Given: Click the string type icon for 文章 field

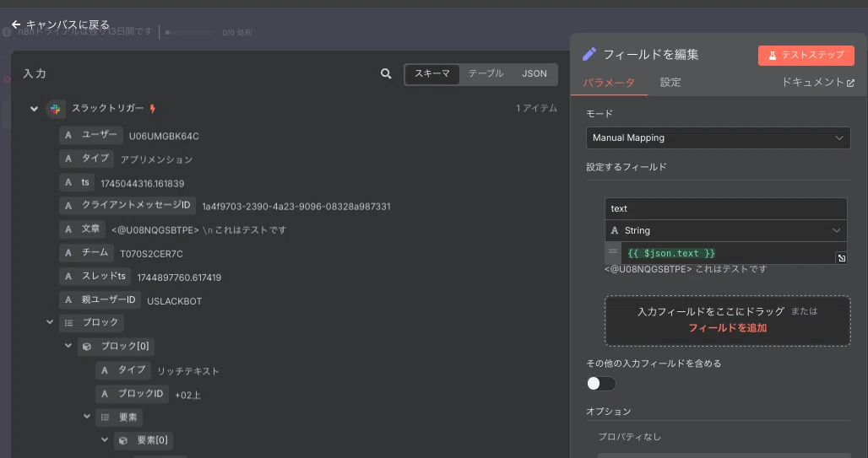Looking at the screenshot, I should 68,229.
